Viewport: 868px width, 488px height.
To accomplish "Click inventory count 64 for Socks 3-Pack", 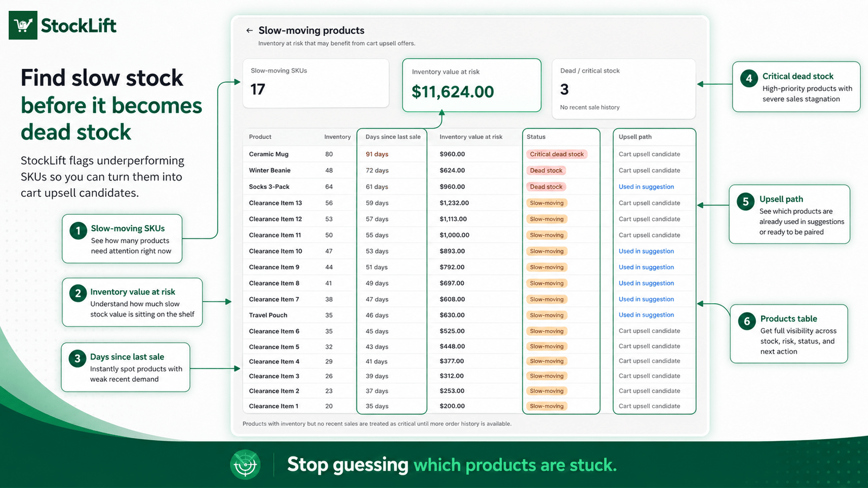I will [329, 187].
